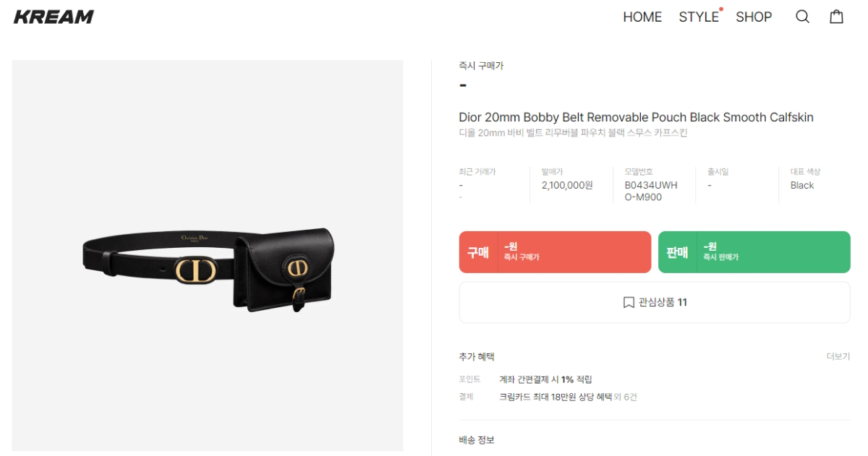Click the Dior 20mm Bobby Belt title
868x456 pixels.
637,117
